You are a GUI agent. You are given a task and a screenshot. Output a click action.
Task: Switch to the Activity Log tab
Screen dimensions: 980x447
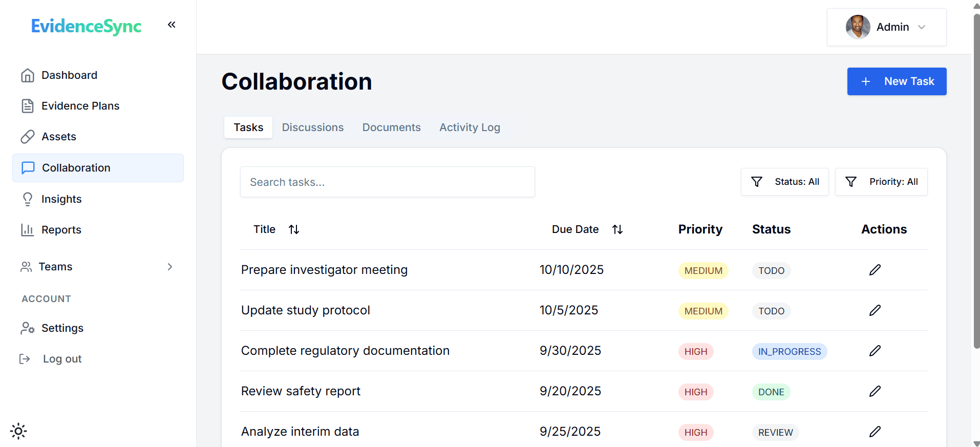pyautogui.click(x=470, y=127)
